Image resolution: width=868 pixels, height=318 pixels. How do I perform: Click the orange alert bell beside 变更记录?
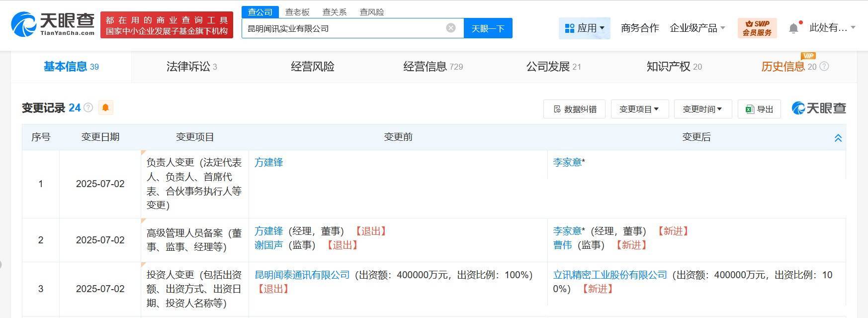pyautogui.click(x=105, y=107)
